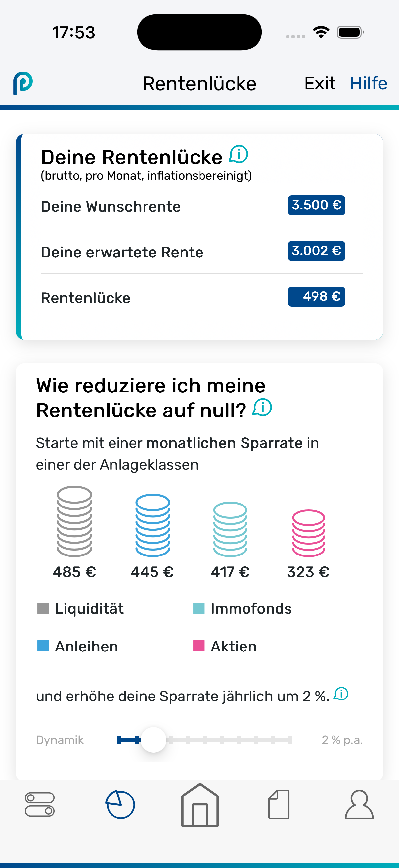Select the pink Aktien 323 € stack
Viewport: 399px width, 868px height.
click(x=308, y=533)
